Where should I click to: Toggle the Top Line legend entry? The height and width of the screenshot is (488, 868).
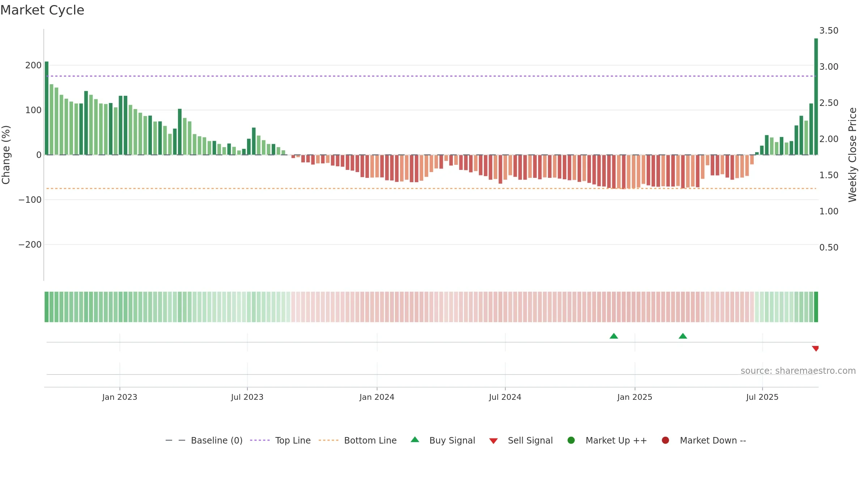(x=280, y=440)
